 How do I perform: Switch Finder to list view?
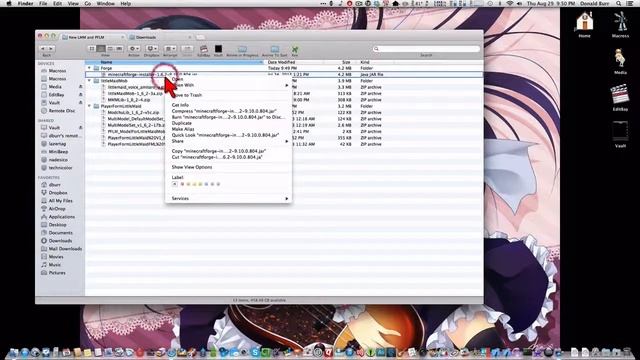[x=101, y=49]
